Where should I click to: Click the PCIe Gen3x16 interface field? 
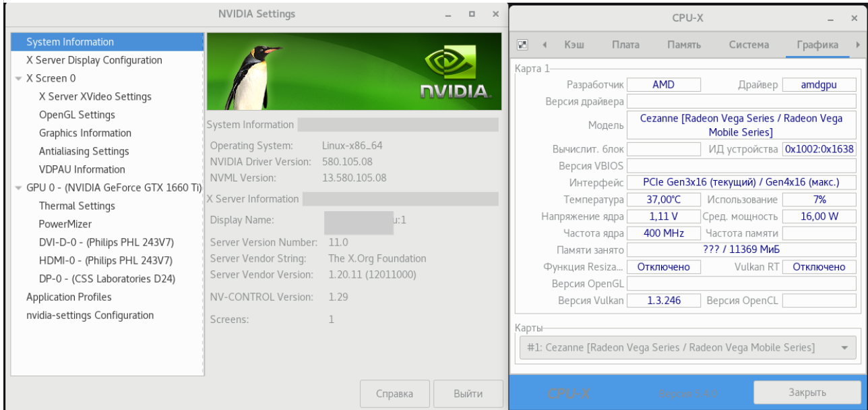pos(741,183)
